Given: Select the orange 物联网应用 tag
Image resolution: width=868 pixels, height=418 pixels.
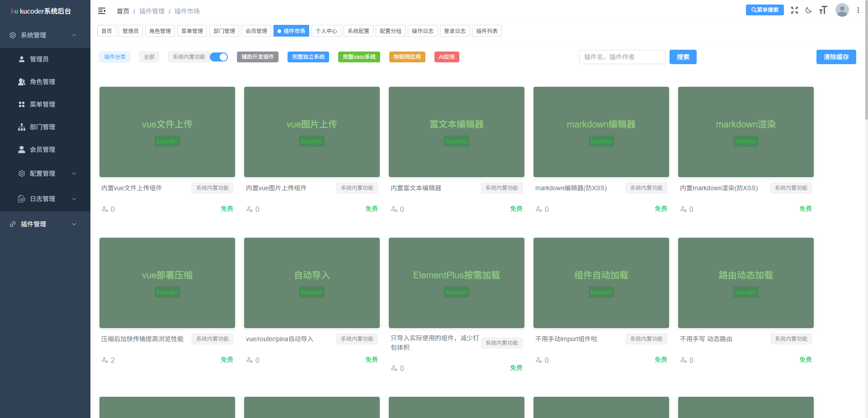Looking at the screenshot, I should click(407, 57).
